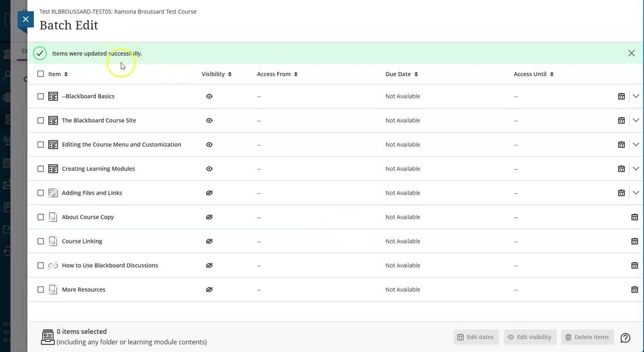Click hidden folder icon beside Adding Files and Links

coord(53,193)
